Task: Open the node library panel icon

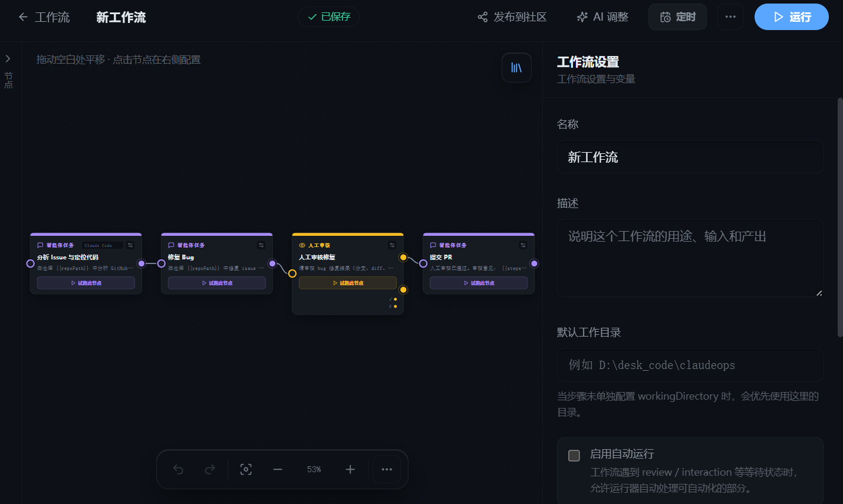Action: pos(516,68)
